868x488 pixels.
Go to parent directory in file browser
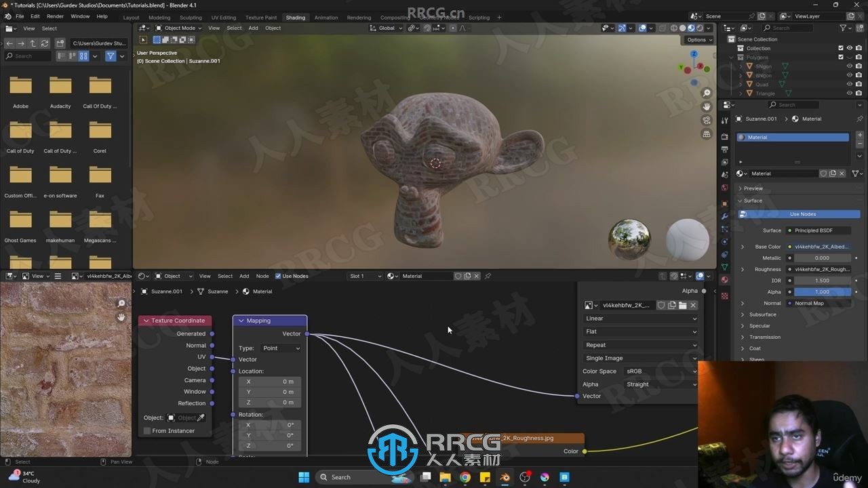[x=33, y=43]
